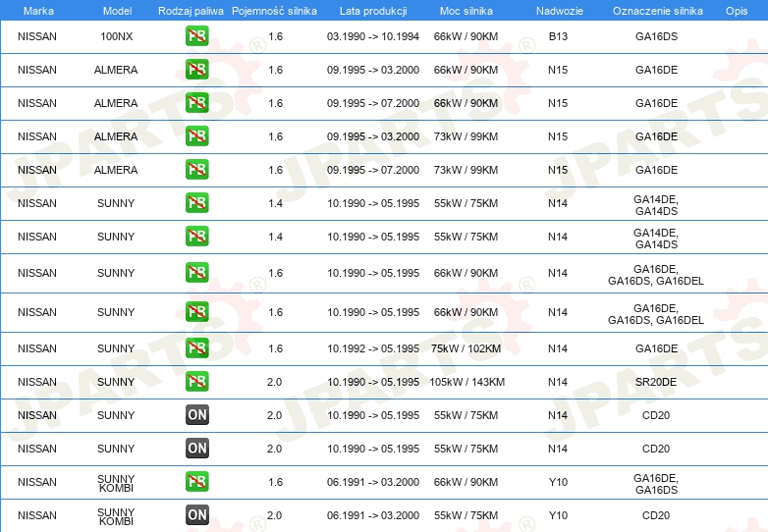
Task: Select SUNNY KOMBI model in the CD20 row
Action: (x=116, y=516)
